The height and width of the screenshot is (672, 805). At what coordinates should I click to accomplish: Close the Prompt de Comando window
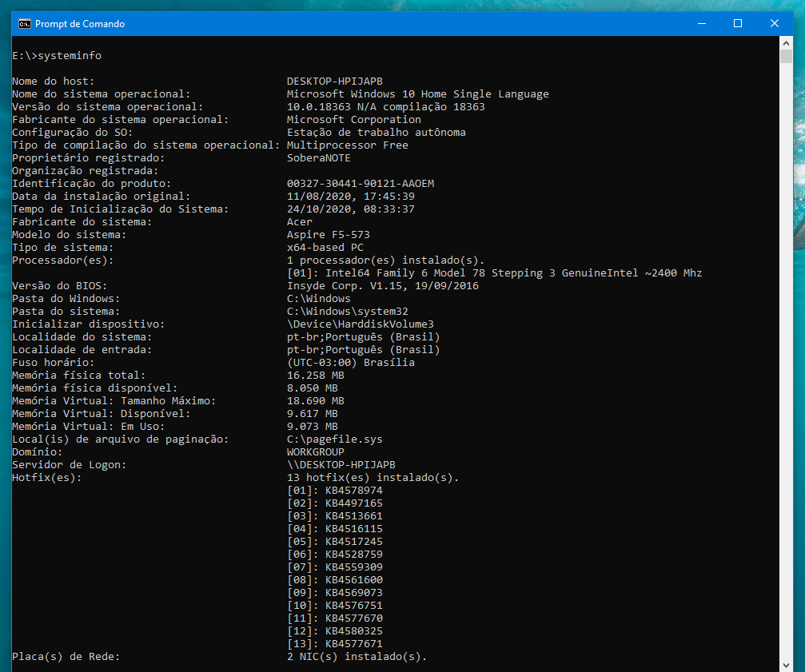[774, 24]
